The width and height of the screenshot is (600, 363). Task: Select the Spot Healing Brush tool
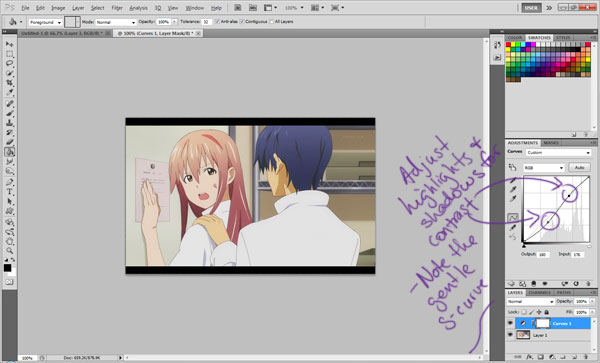[10, 104]
